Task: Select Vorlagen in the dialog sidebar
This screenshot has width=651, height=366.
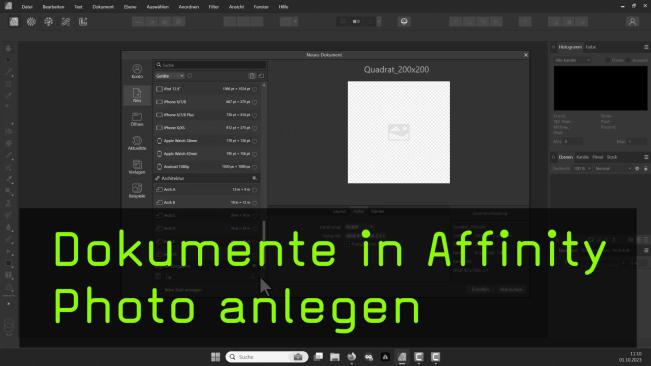Action: coord(137,167)
